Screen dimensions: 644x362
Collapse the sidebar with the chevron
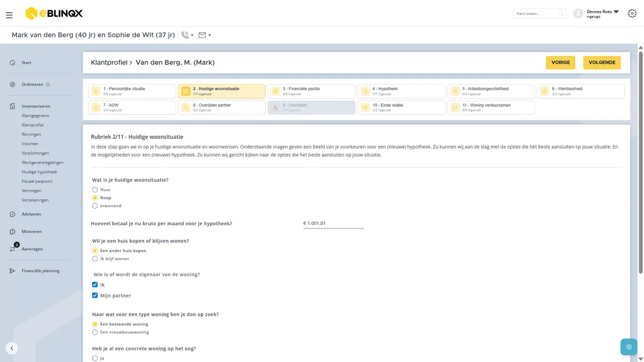(x=12, y=348)
